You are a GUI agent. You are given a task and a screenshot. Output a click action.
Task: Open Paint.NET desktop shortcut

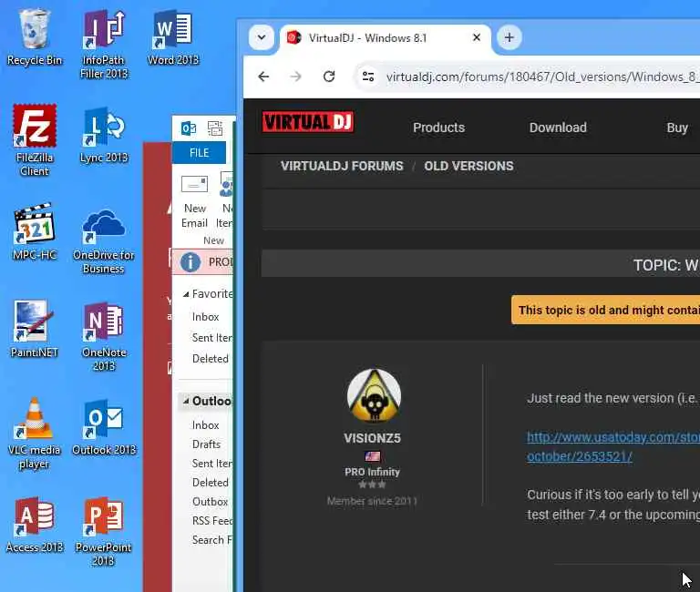point(35,329)
